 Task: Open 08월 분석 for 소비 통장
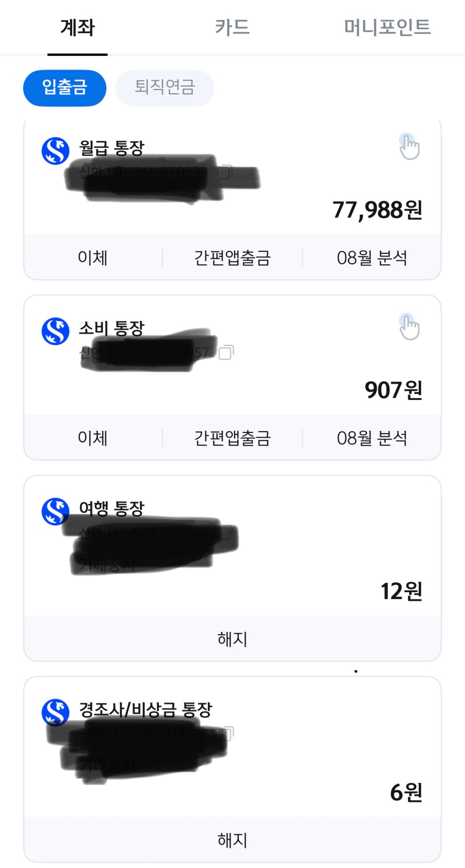click(x=372, y=438)
